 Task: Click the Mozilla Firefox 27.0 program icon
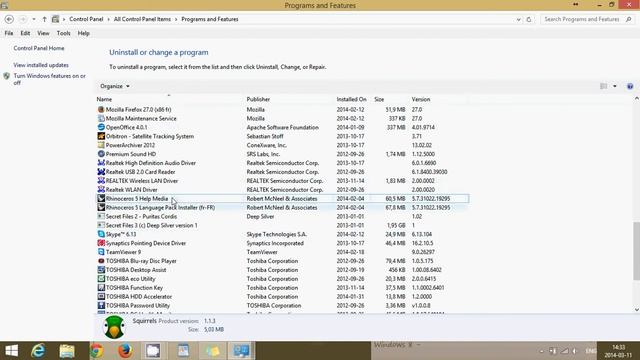[x=101, y=109]
